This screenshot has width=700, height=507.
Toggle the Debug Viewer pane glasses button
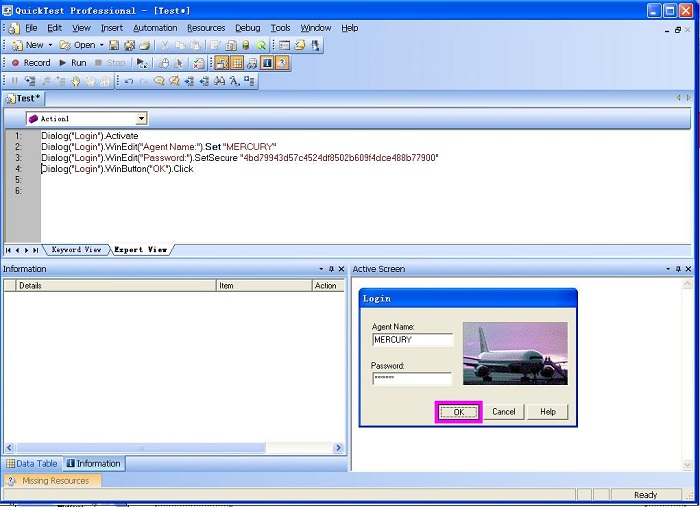[x=252, y=63]
